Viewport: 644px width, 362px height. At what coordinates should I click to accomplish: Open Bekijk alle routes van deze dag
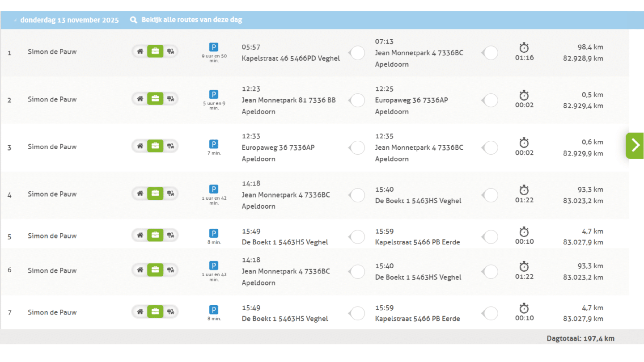coord(191,20)
